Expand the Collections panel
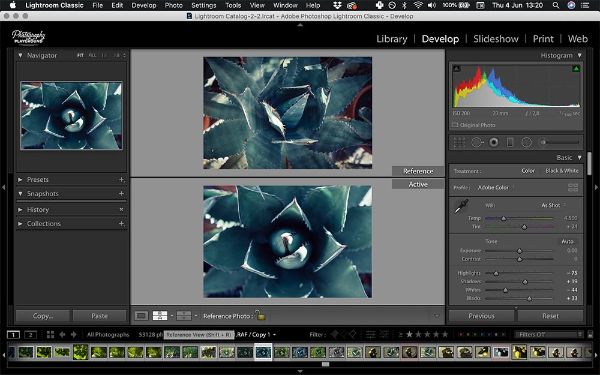The width and height of the screenshot is (600, 375). click(x=20, y=223)
